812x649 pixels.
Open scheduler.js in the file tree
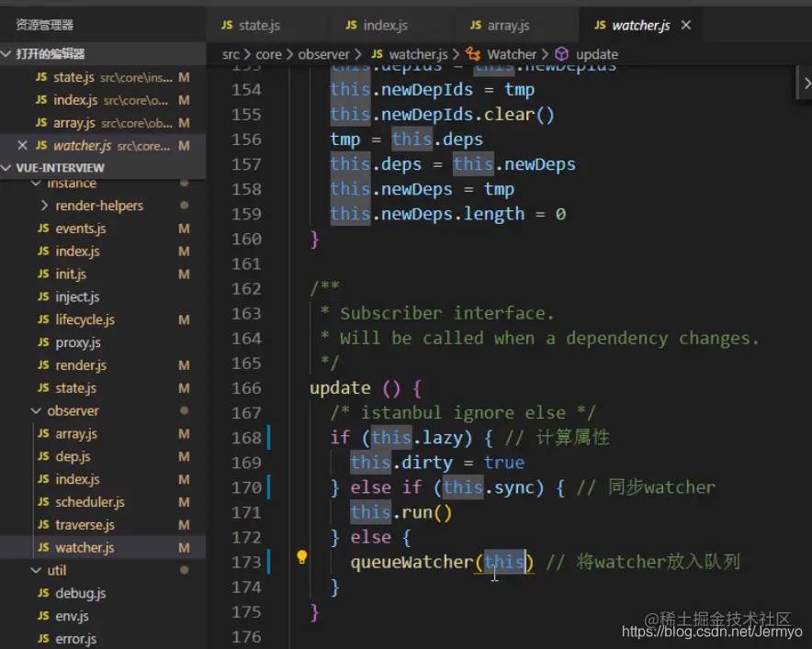point(103,502)
